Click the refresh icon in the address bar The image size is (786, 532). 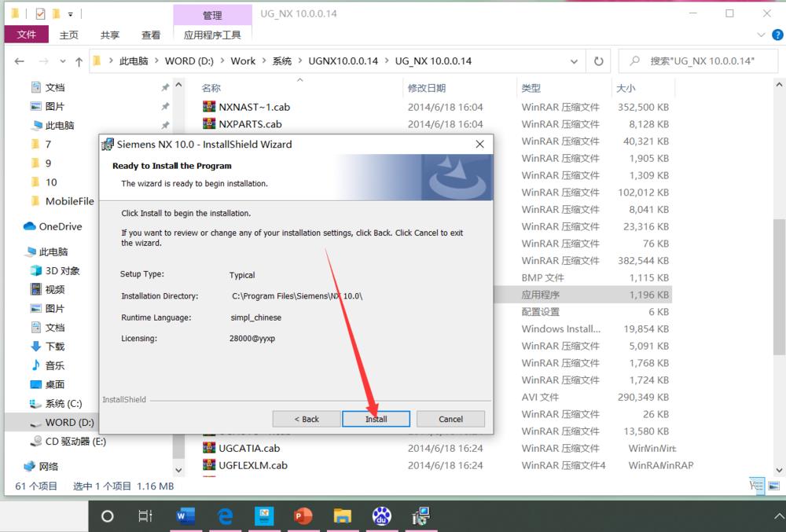pyautogui.click(x=598, y=61)
